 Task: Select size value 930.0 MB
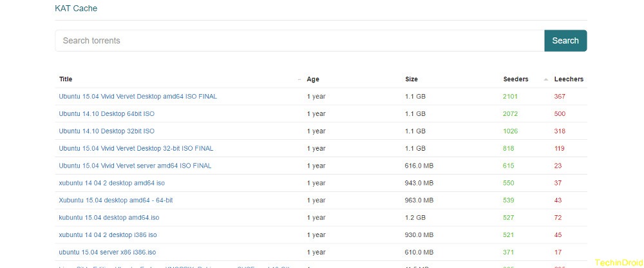coord(419,235)
